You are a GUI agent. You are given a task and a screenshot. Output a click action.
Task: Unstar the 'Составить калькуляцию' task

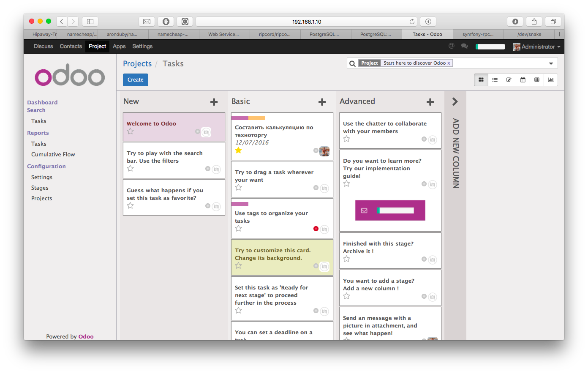(238, 150)
